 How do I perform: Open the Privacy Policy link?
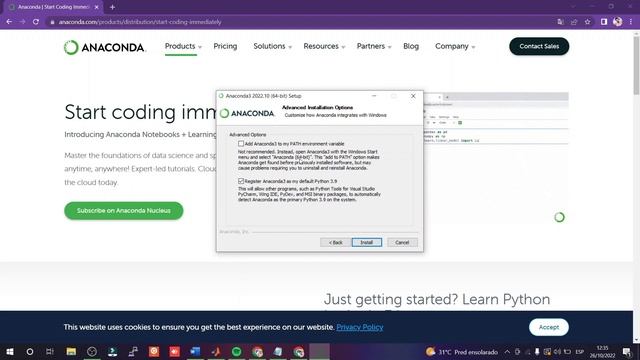point(360,327)
